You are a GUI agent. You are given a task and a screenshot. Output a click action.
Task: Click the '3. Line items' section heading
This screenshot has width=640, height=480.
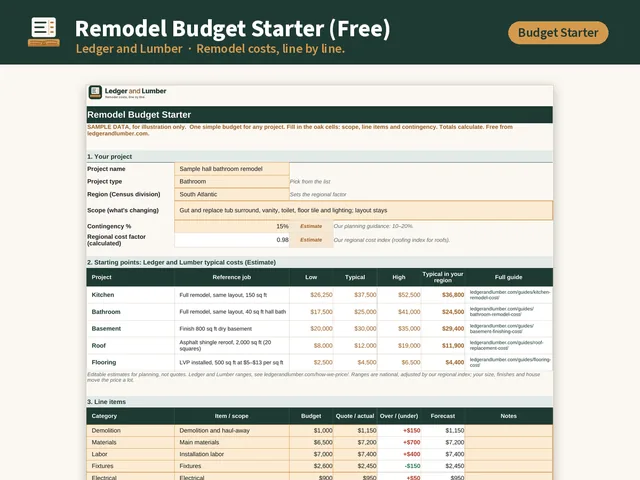tap(106, 402)
